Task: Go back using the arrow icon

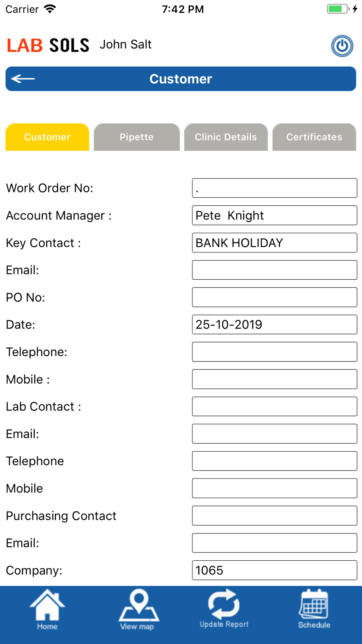Action: (x=23, y=79)
